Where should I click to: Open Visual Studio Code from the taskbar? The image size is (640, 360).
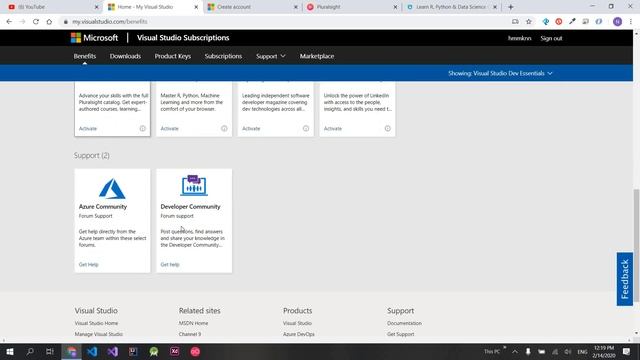pos(92,351)
